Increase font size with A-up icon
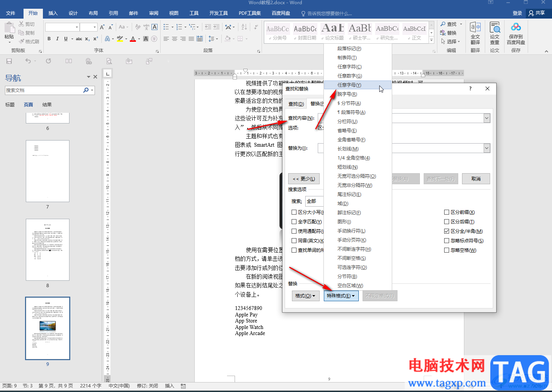This screenshot has height=392, width=552. tap(102, 27)
